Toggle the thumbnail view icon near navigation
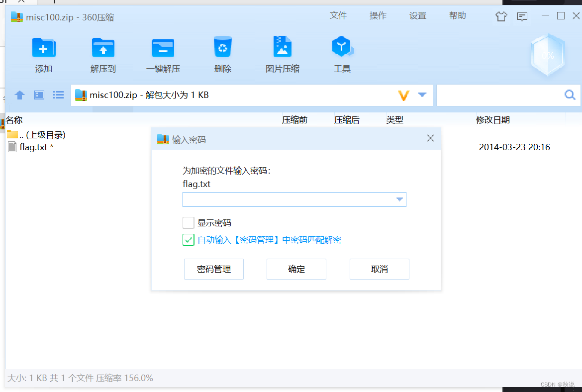Image resolution: width=582 pixels, height=392 pixels. [39, 95]
